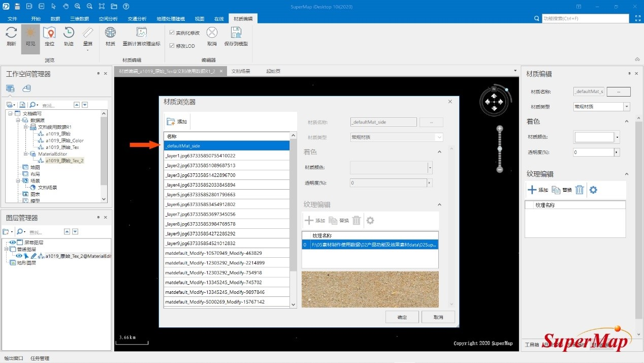644x363 pixels.
Task: Collapse the 着色 section in right panel
Action: coord(626,122)
